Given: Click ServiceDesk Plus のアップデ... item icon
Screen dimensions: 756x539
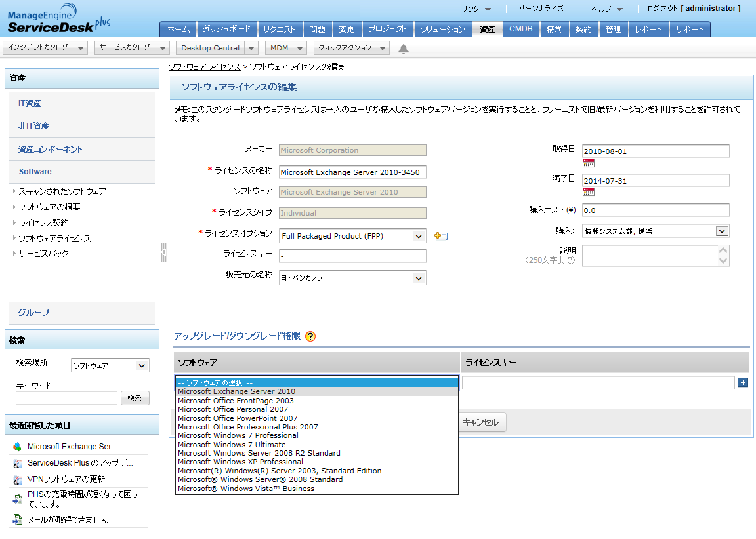Looking at the screenshot, I should click(x=17, y=463).
